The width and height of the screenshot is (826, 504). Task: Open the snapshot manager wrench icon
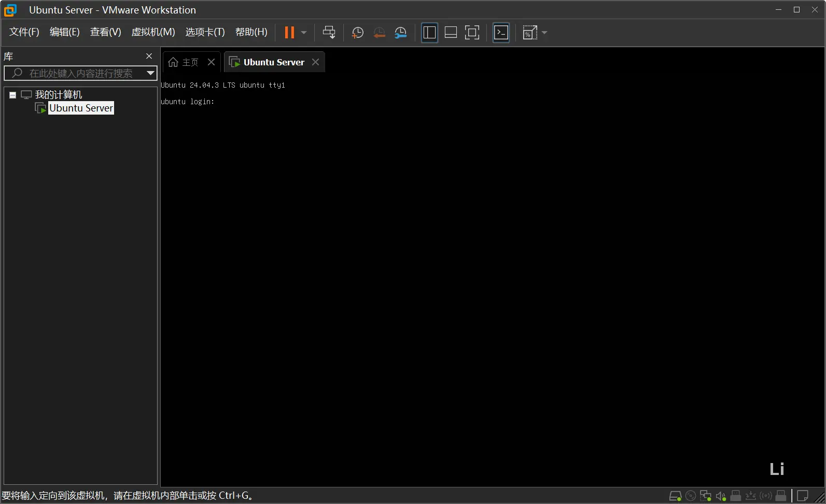400,33
